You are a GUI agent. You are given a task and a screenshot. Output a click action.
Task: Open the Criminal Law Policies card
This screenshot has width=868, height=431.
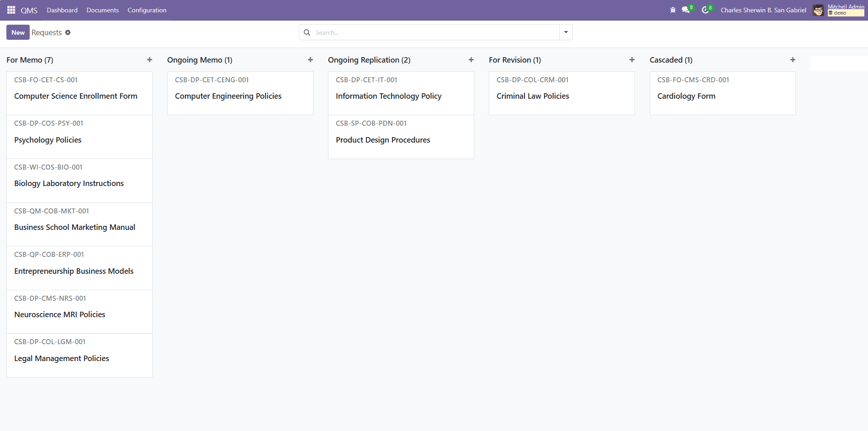pos(561,93)
